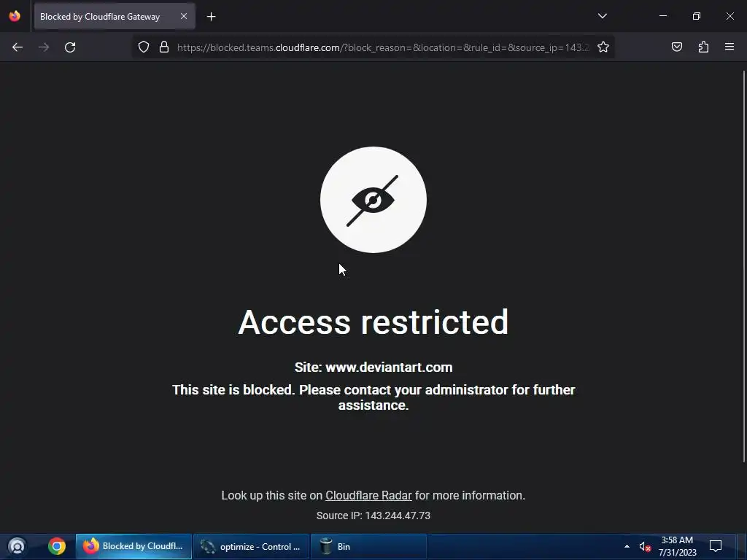Open the tracking protection shield icon
The height and width of the screenshot is (560, 747).
click(144, 47)
